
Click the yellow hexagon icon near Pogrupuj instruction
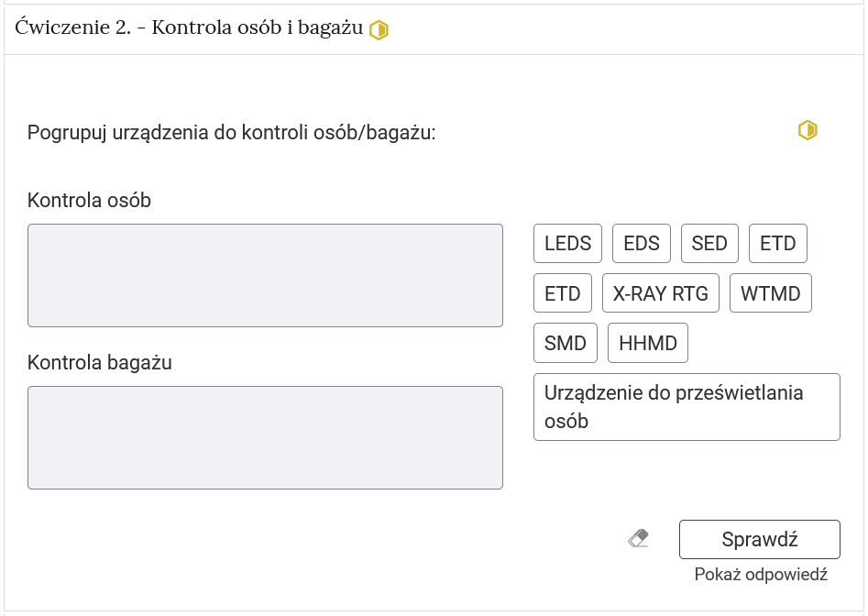808,130
